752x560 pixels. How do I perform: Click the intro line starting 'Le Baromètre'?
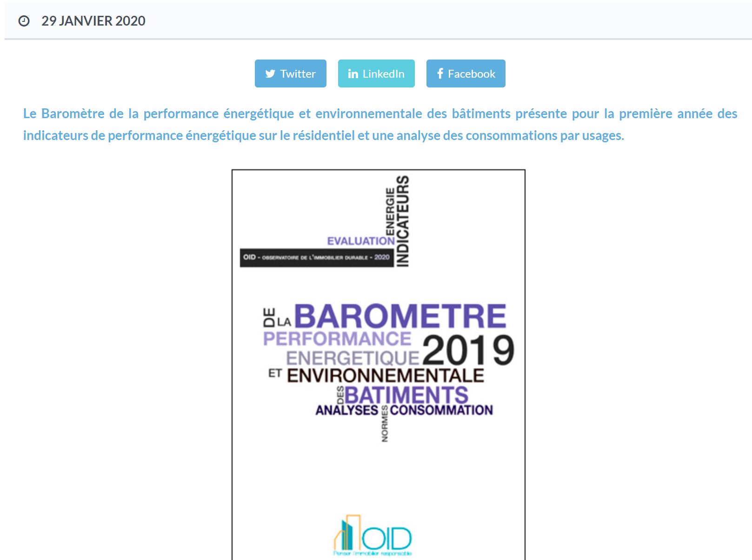click(x=379, y=113)
